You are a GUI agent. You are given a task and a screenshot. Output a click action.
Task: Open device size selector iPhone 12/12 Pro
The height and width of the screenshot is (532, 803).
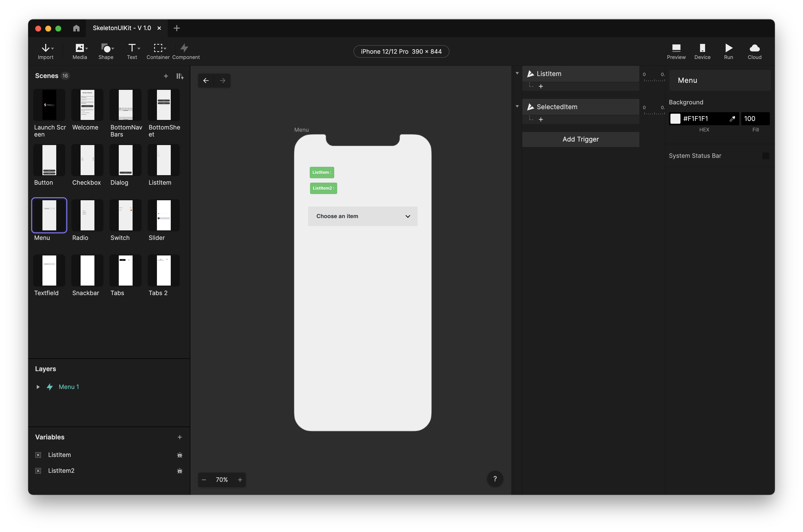point(401,52)
